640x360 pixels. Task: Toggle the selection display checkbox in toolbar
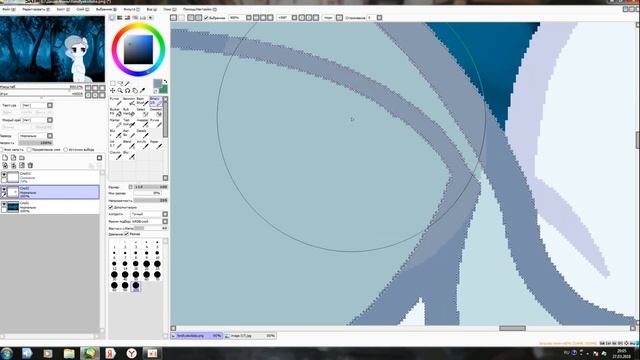coord(207,18)
